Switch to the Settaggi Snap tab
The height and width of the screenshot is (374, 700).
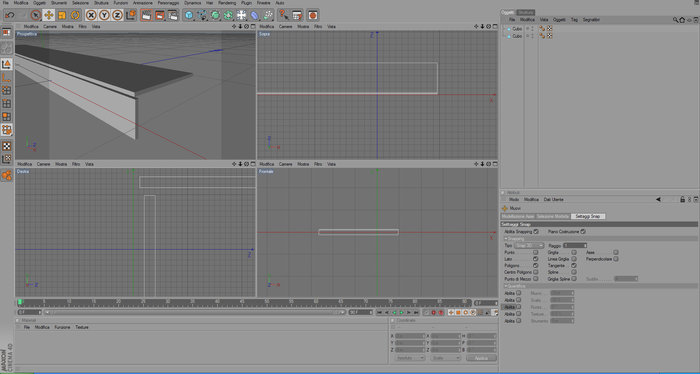(588, 216)
